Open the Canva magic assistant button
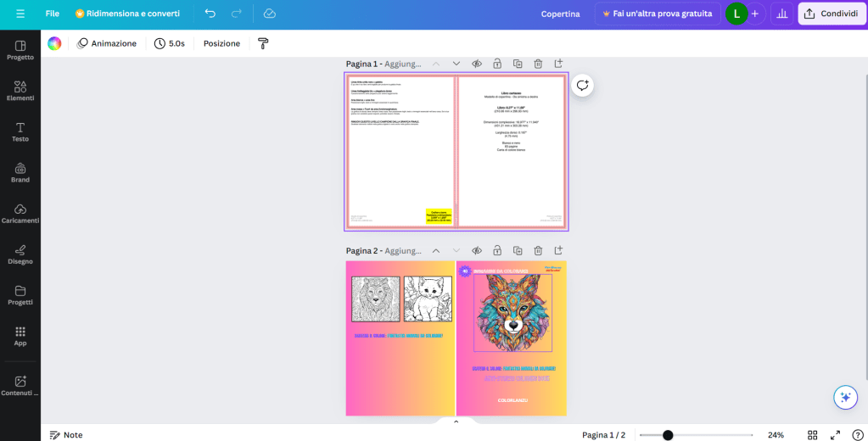 pos(843,397)
